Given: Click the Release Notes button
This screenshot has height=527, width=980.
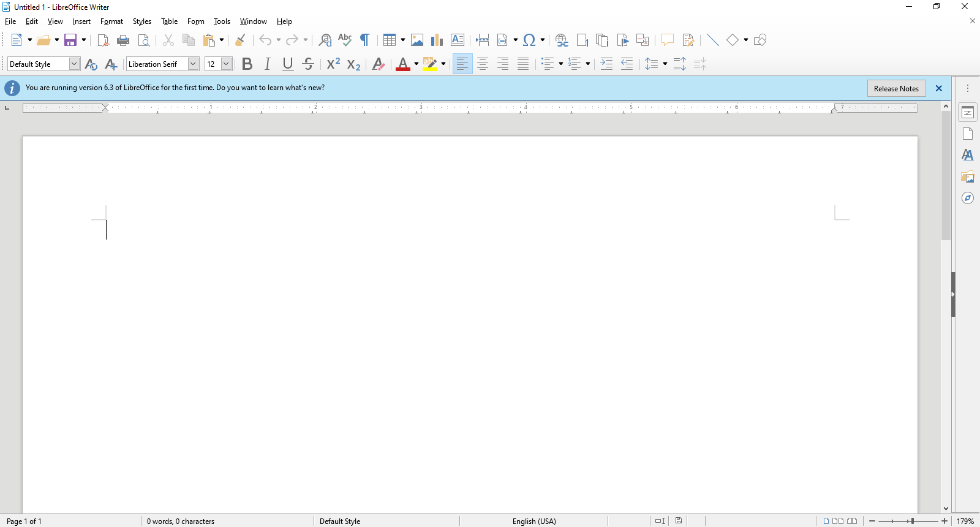Looking at the screenshot, I should pyautogui.click(x=897, y=88).
